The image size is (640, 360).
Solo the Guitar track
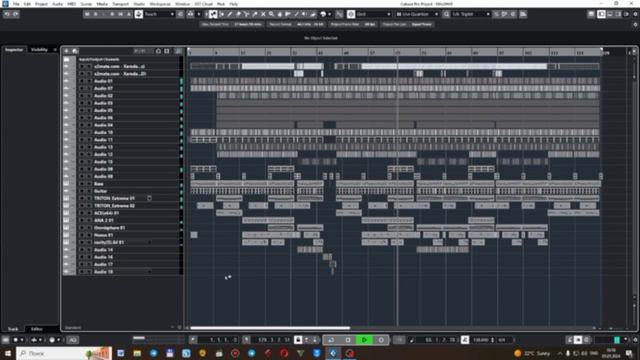click(88, 191)
